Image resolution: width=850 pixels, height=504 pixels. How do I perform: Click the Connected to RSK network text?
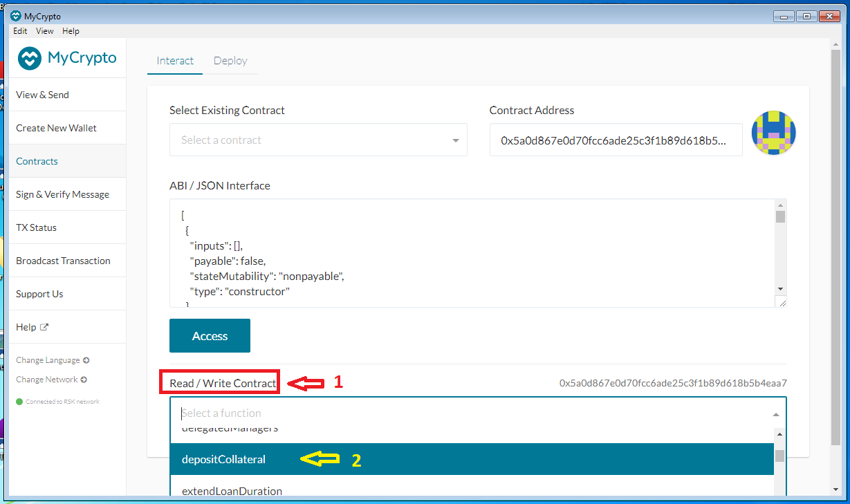point(62,402)
